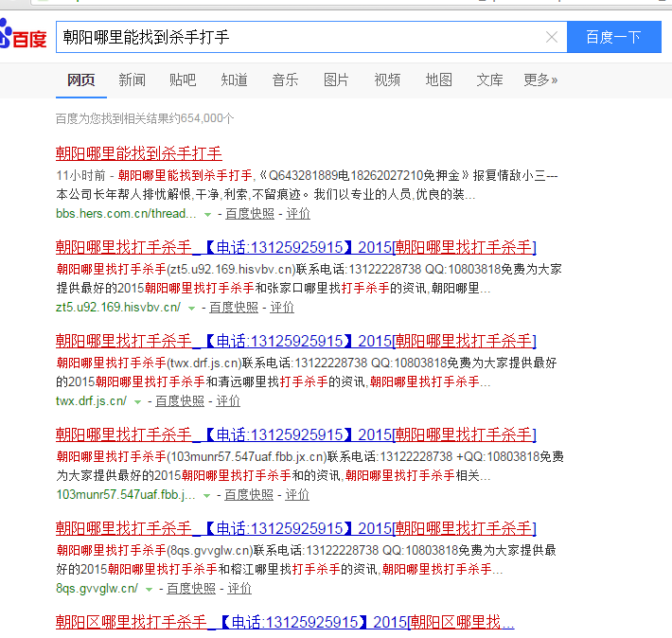Open the 文库 tab

[489, 80]
